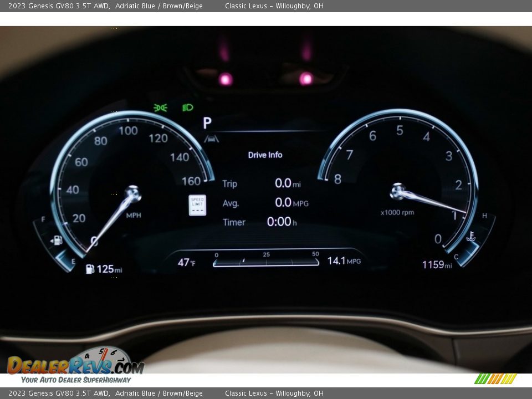This screenshot has height=399, width=532.
Task: Click the green parking lights indicator icon
Action: (x=160, y=108)
